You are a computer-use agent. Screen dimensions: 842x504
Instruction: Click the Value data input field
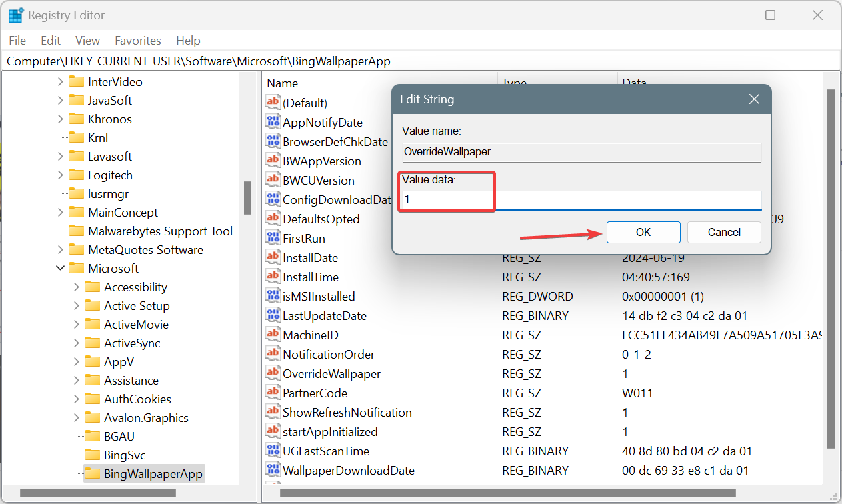581,200
